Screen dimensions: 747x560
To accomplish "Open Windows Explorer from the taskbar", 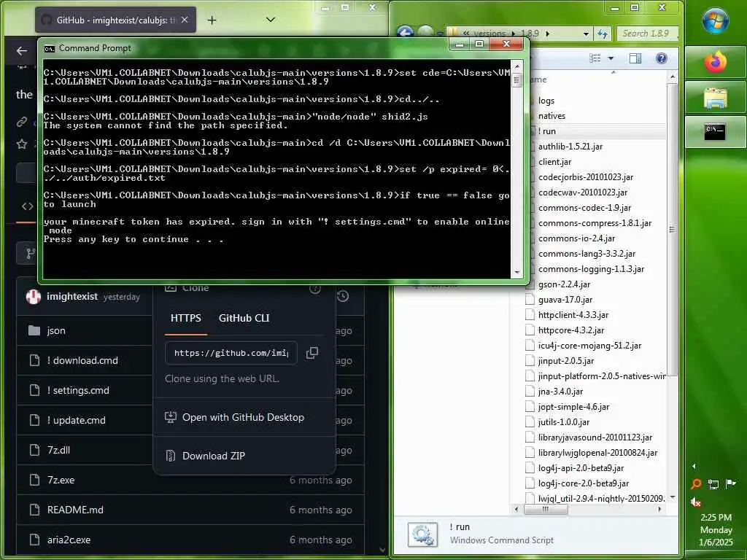I will [x=716, y=98].
